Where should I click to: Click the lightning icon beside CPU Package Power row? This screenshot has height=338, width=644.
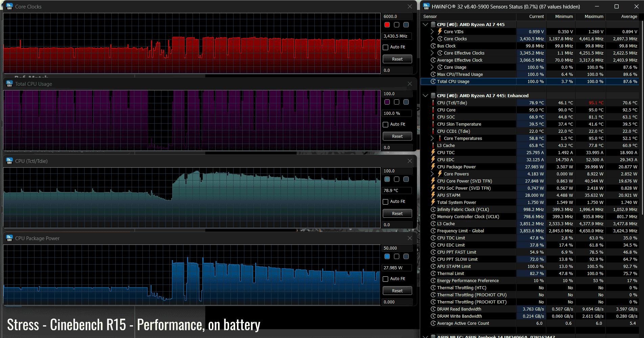(x=433, y=167)
